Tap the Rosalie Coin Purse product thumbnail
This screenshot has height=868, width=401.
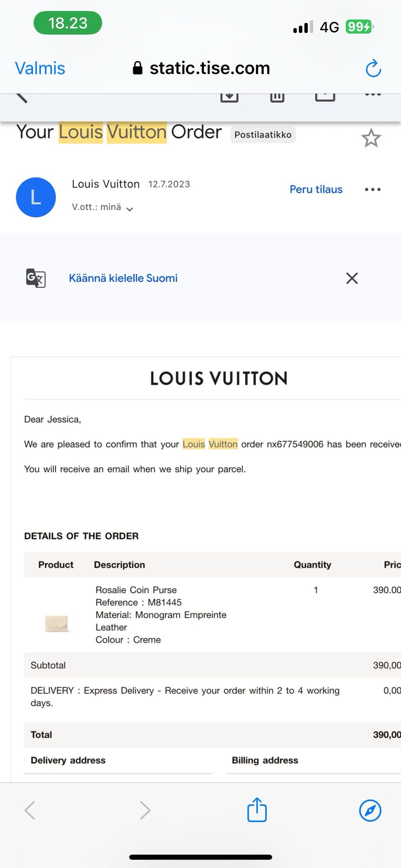(57, 624)
